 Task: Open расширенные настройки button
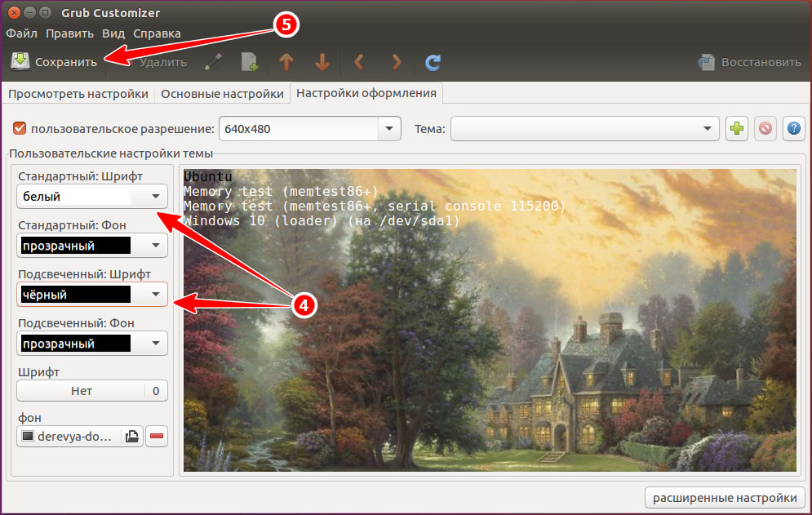(725, 498)
